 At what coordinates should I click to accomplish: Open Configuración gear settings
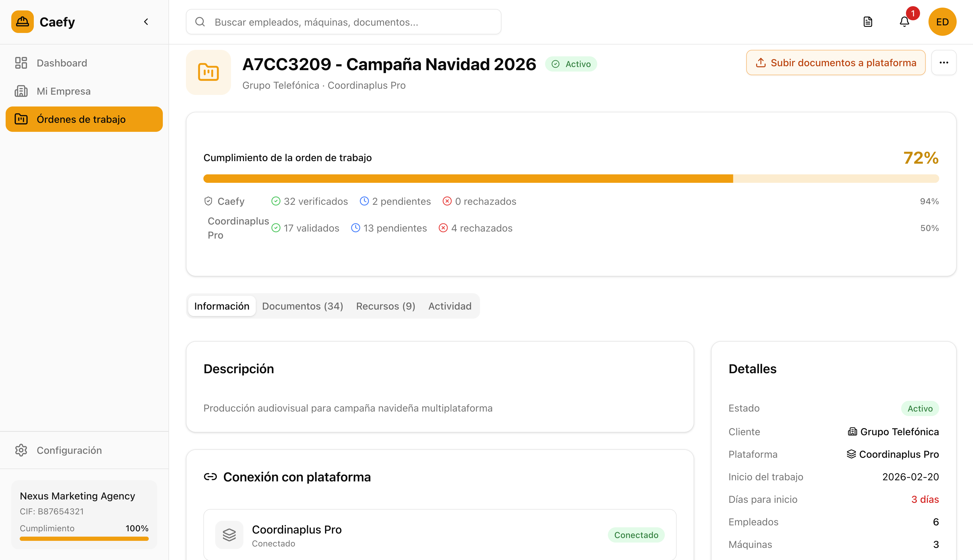(x=69, y=450)
